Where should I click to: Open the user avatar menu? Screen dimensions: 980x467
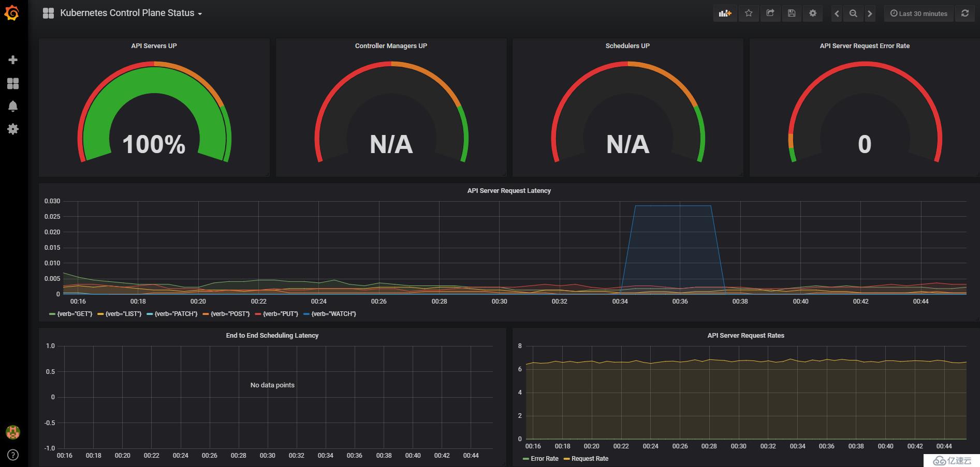point(13,432)
